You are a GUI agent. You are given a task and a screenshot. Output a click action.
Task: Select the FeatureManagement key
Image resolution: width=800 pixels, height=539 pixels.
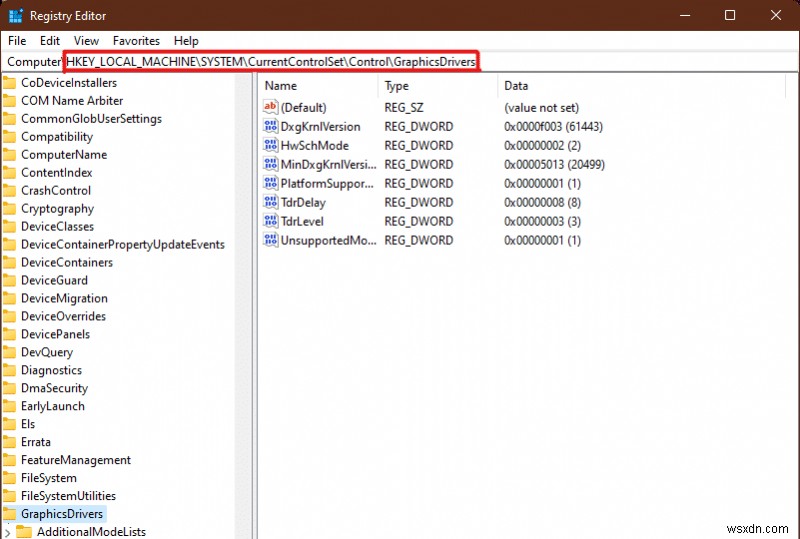pos(76,460)
